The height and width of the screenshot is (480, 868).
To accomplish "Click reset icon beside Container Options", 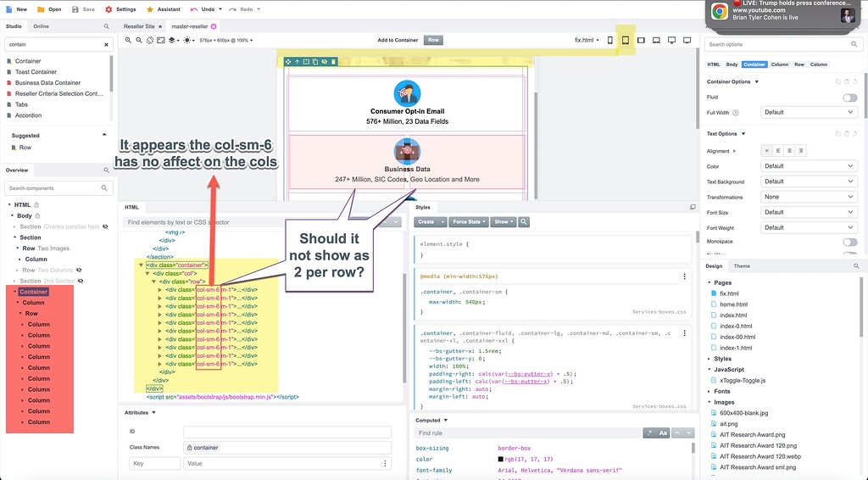I will tap(855, 81).
